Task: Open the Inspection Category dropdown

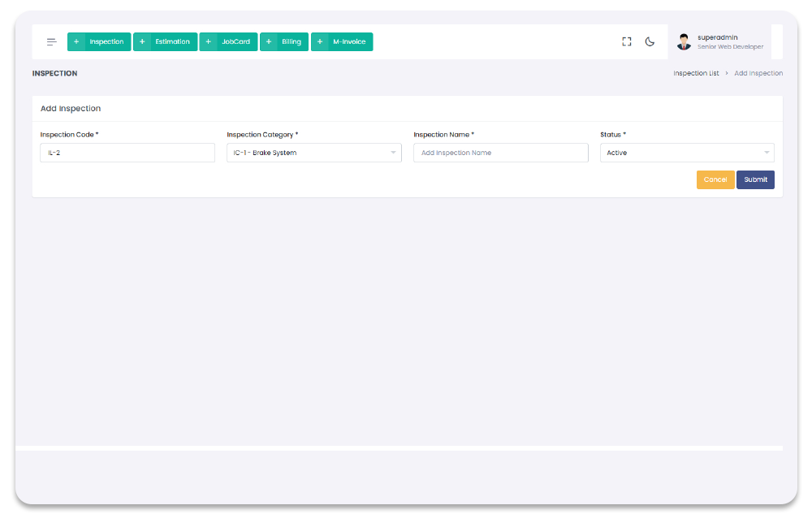Action: click(x=313, y=153)
